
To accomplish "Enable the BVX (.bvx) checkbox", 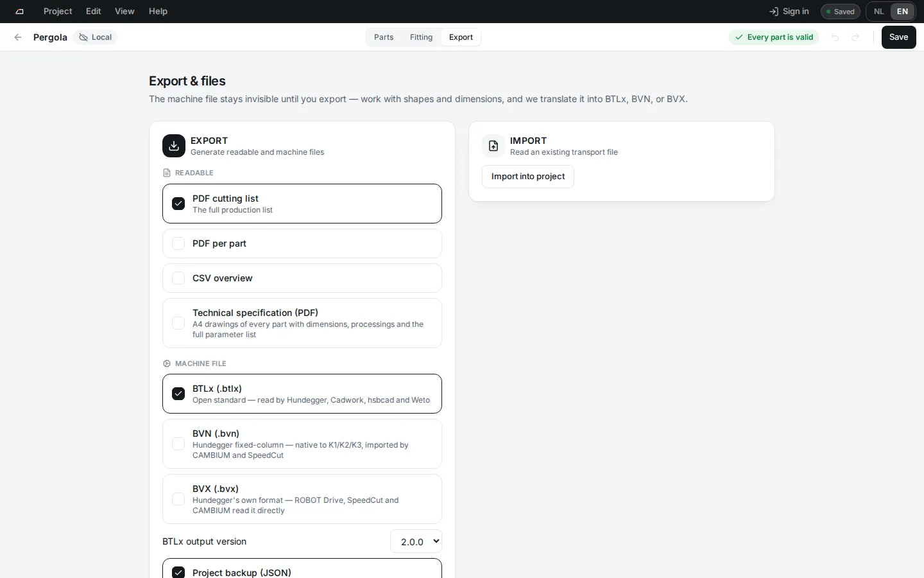I will pyautogui.click(x=178, y=499).
